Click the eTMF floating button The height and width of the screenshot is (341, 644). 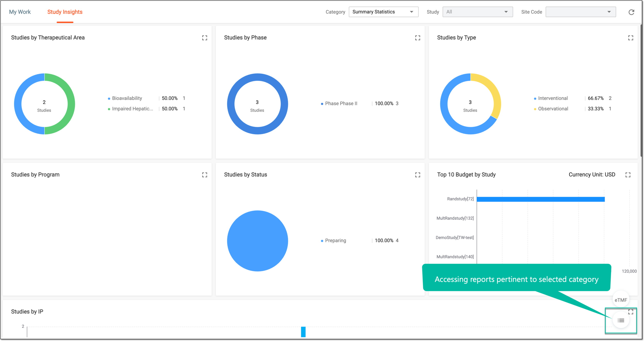tap(621, 300)
